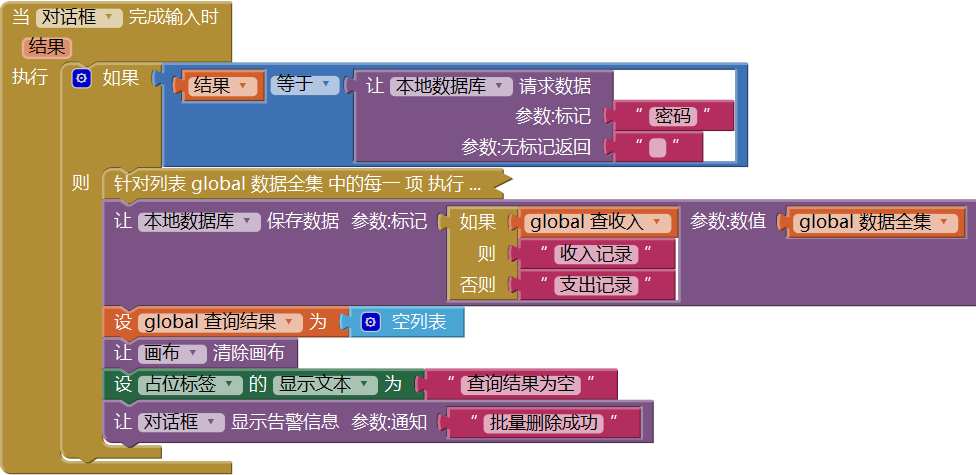Click the 完成输入时 event header text

(x=173, y=17)
